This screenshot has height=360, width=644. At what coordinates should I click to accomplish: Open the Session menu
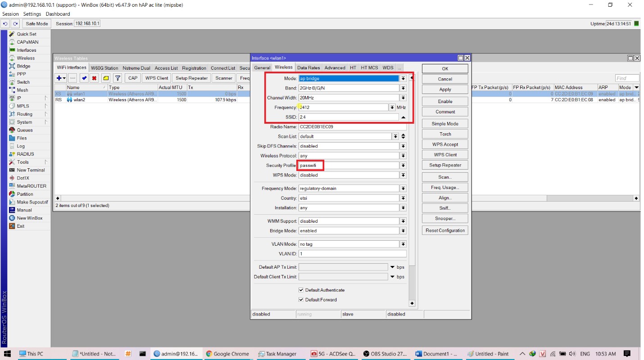[x=10, y=14]
